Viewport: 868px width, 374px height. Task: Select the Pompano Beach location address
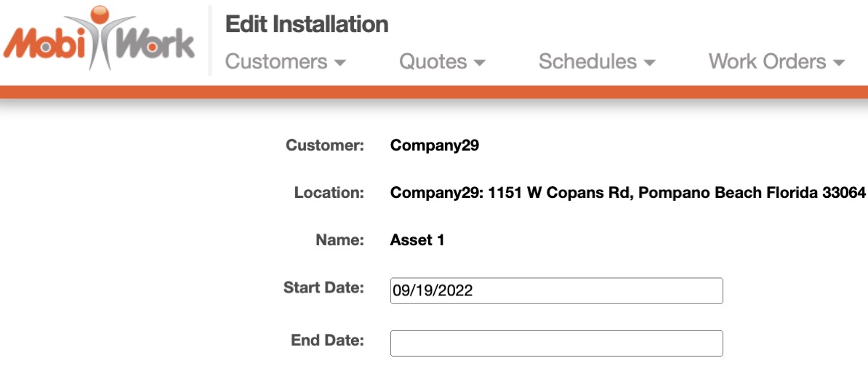coord(628,193)
